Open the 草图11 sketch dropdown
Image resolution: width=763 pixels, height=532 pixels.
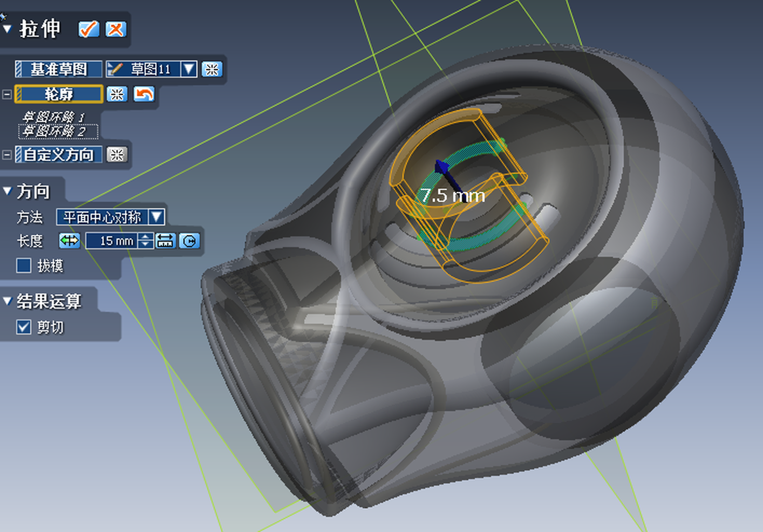tap(189, 69)
